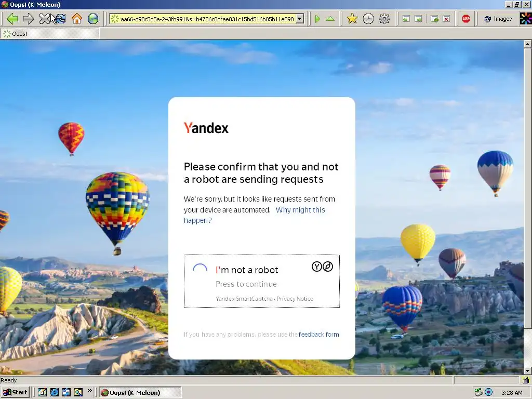The height and width of the screenshot is (399, 532).
Task: Open the Why might this happen link
Action: point(255,215)
